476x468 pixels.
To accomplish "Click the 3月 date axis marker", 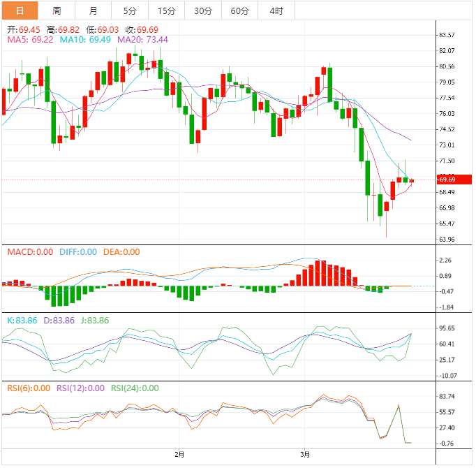I will pyautogui.click(x=304, y=455).
